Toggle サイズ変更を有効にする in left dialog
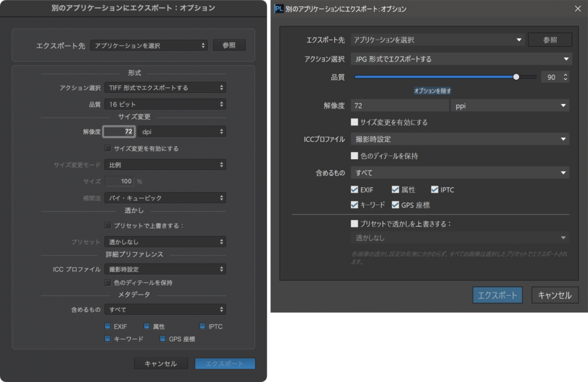Screen dimensions: 588x382 (107, 148)
